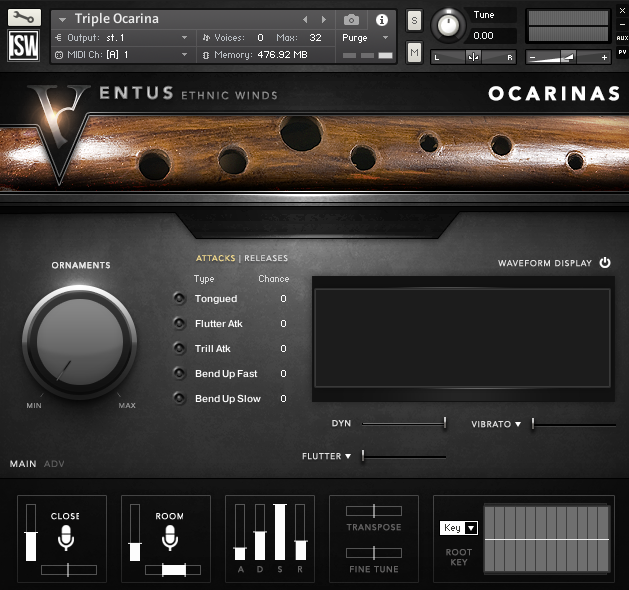Open the wrench instrument edit icon
Viewport: 629px width, 590px height.
[x=24, y=18]
